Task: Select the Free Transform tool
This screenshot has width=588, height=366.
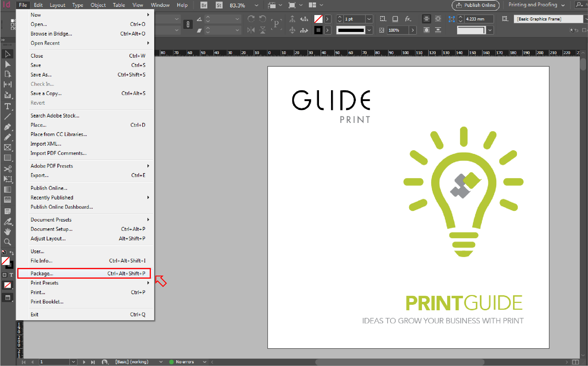Action: (x=8, y=179)
